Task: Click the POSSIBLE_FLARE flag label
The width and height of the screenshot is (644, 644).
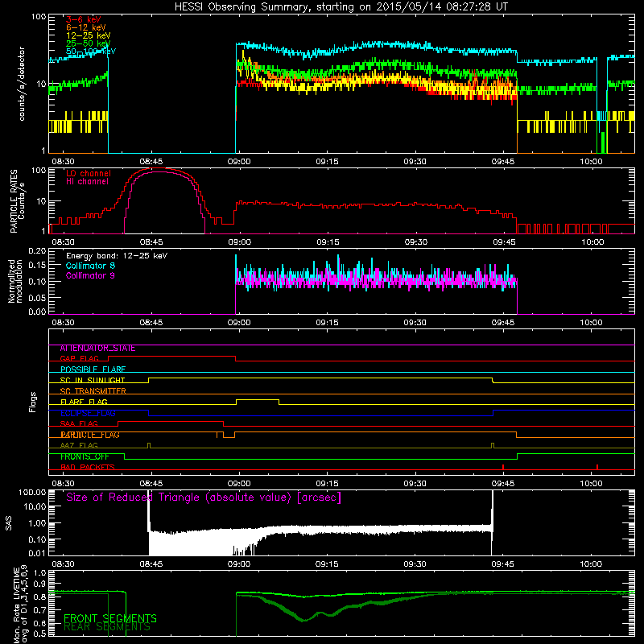Action: tap(93, 369)
